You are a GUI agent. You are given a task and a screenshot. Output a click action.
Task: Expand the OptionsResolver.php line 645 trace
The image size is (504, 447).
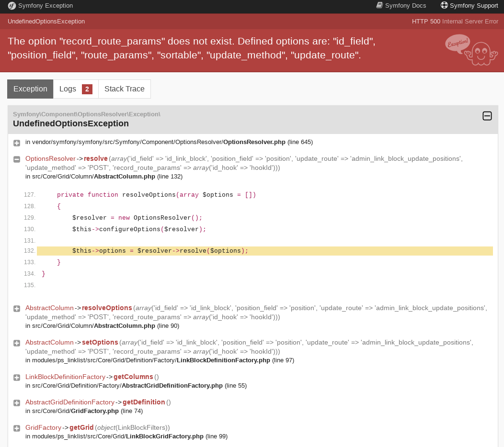click(x=17, y=143)
